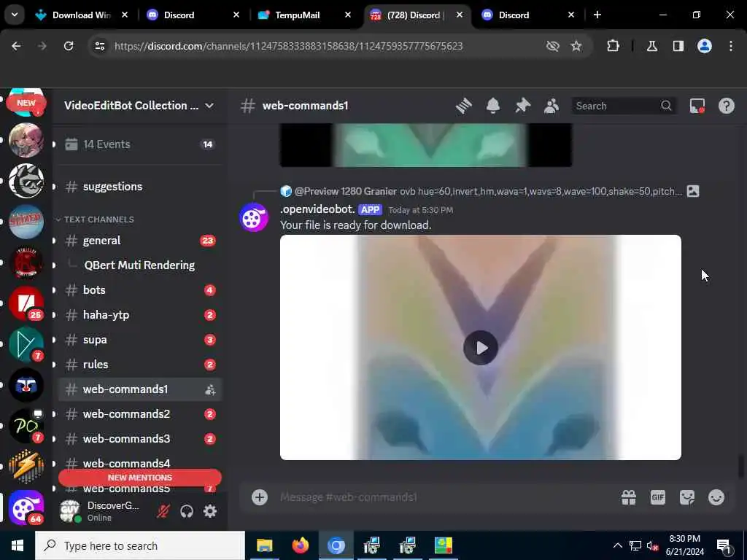Create invite icon on web-commands1 channel

pos(210,389)
